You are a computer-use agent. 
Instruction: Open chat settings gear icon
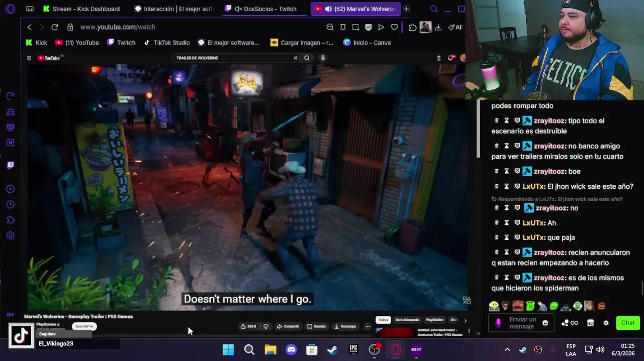click(x=606, y=323)
